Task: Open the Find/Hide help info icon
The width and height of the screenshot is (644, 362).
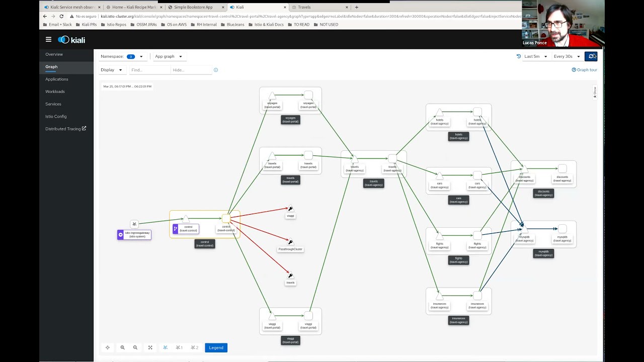Action: pyautogui.click(x=216, y=70)
